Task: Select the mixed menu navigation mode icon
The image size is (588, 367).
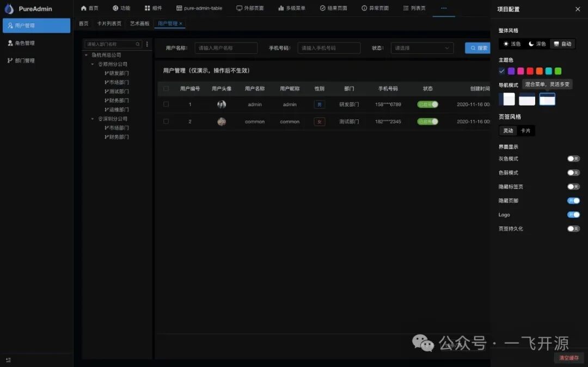Action: [x=547, y=99]
